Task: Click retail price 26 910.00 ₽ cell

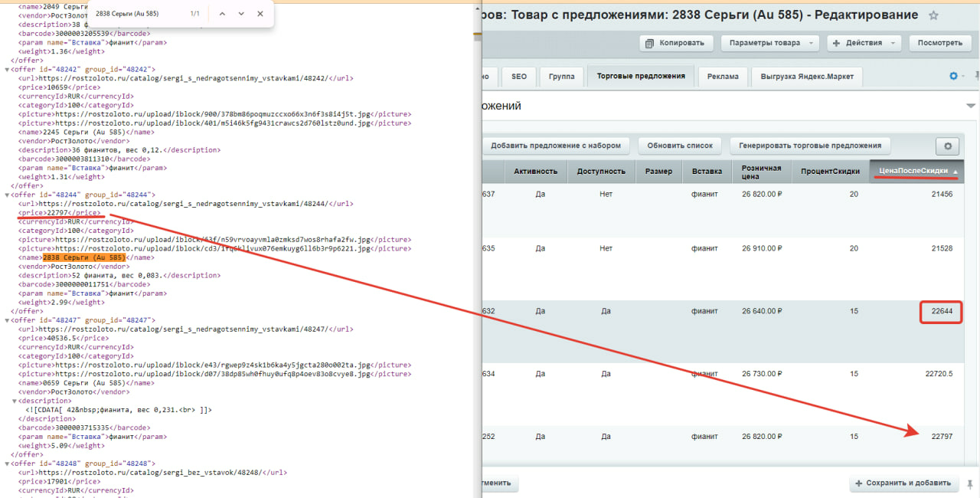Action: [x=761, y=249]
